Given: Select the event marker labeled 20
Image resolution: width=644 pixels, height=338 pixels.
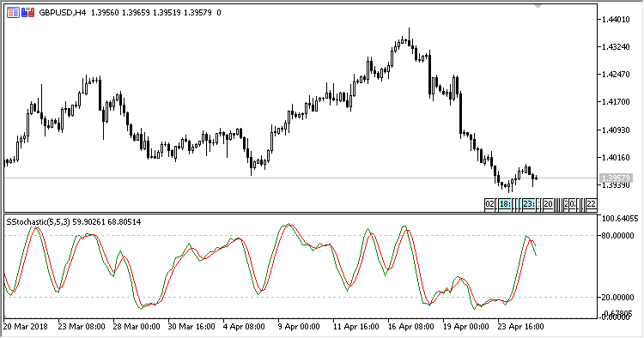Looking at the screenshot, I should [548, 204].
